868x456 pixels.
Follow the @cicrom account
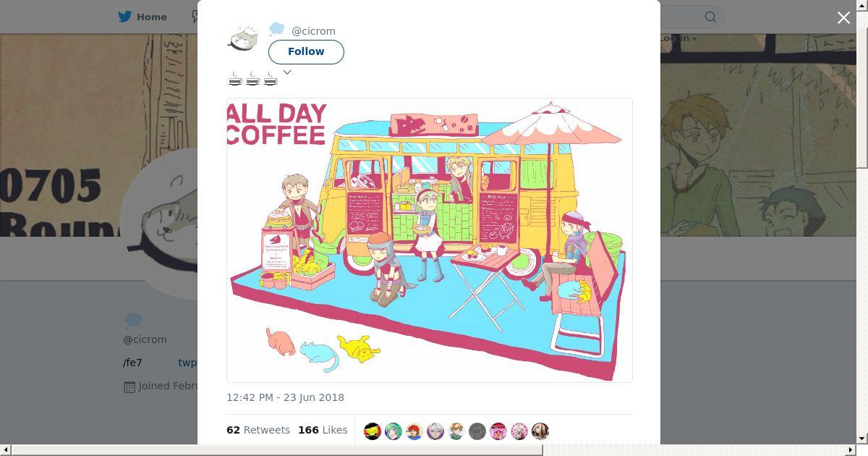(306, 51)
